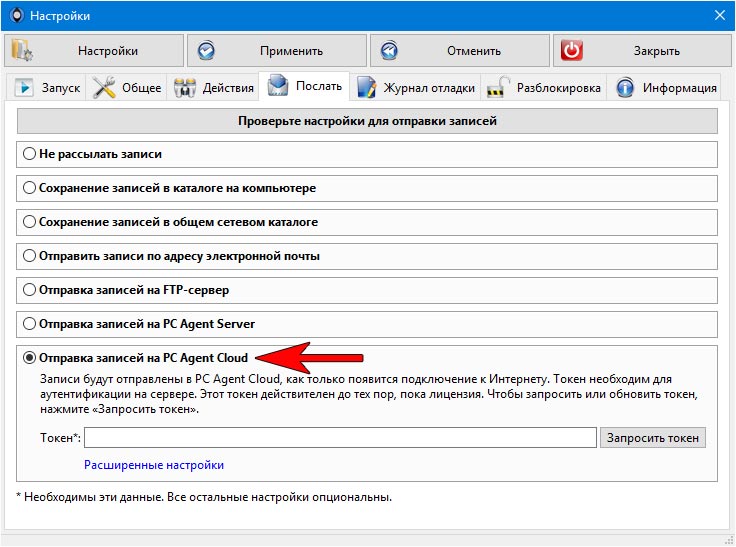
Task: Click the padlock icon on Разблокировка tab
Action: click(498, 88)
